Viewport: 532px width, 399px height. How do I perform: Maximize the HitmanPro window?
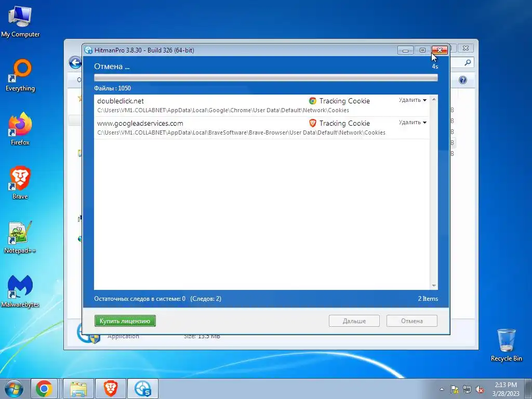point(422,50)
